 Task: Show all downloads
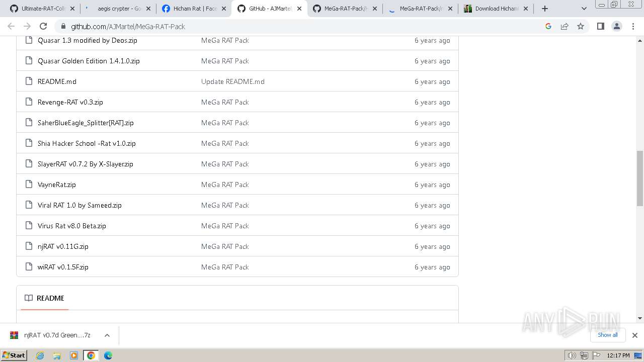pyautogui.click(x=608, y=335)
